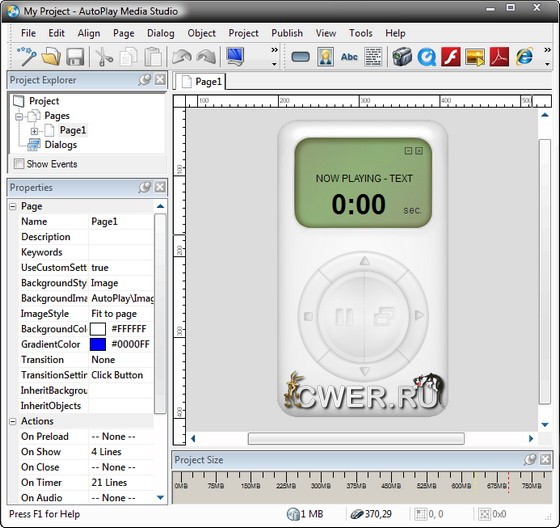Click the BackgroundColor white swatch

coord(98,329)
